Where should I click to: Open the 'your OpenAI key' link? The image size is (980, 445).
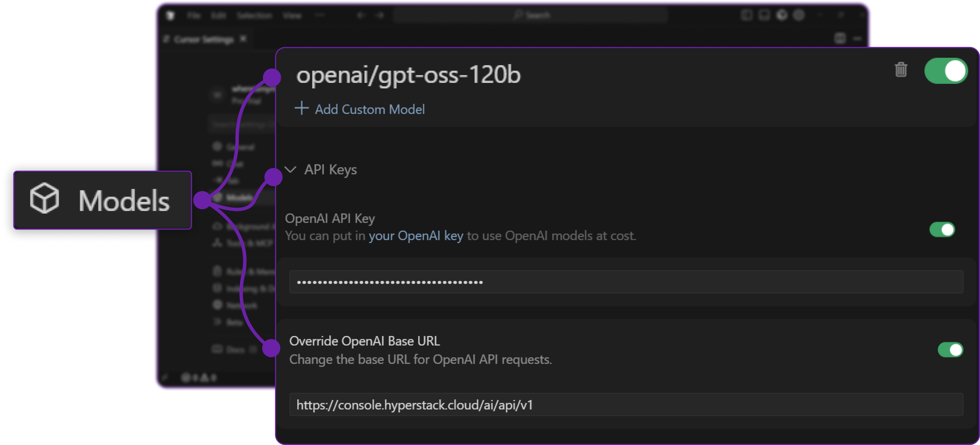click(x=416, y=236)
